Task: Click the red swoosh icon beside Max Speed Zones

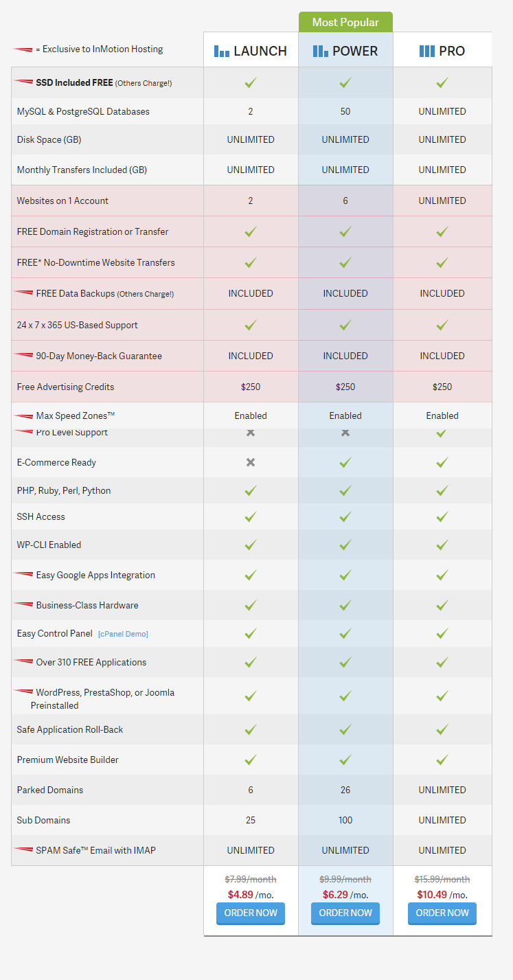Action: pos(23,416)
